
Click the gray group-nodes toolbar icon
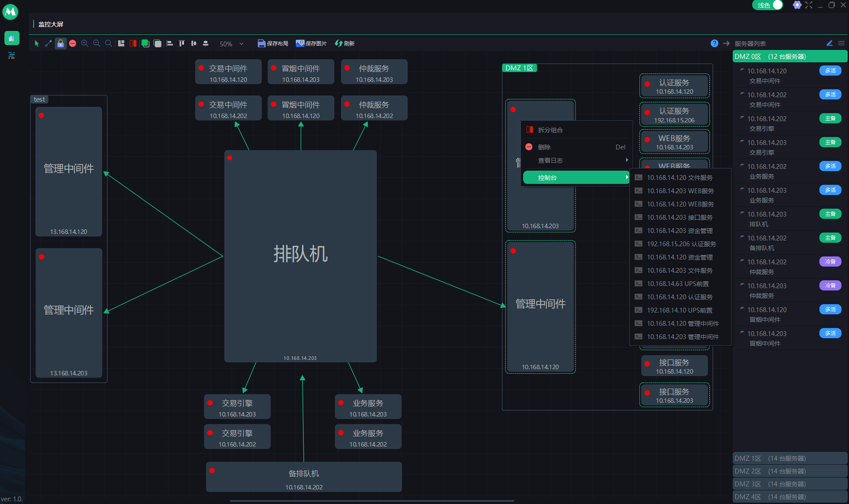pyautogui.click(x=121, y=43)
